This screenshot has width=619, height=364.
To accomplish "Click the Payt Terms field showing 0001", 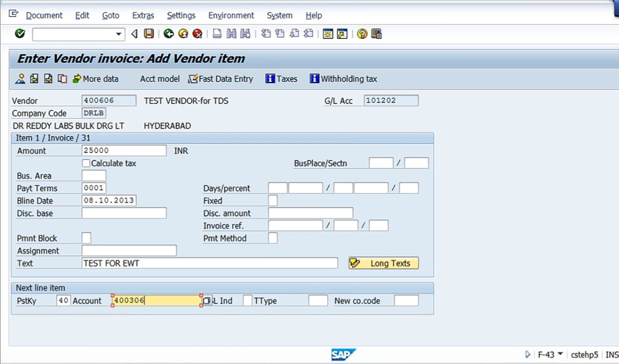I will (94, 188).
